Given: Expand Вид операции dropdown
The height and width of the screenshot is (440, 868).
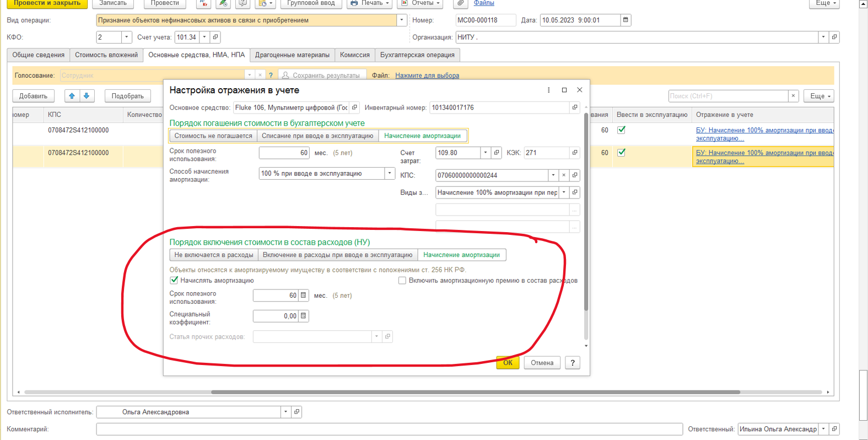Looking at the screenshot, I should click(402, 20).
